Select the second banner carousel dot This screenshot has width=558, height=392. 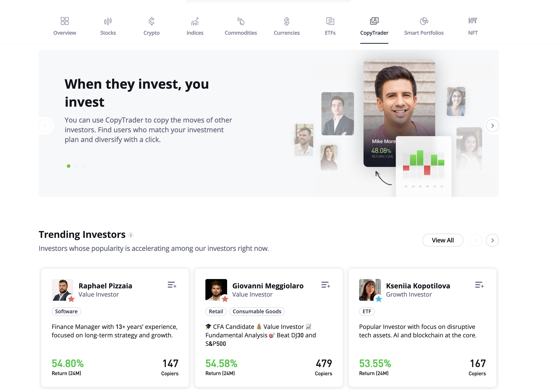pos(77,166)
